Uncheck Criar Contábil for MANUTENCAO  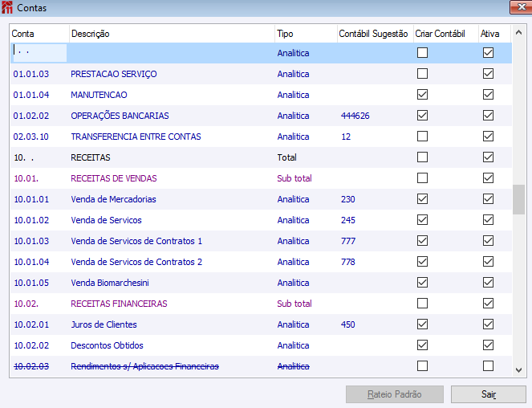[422, 95]
